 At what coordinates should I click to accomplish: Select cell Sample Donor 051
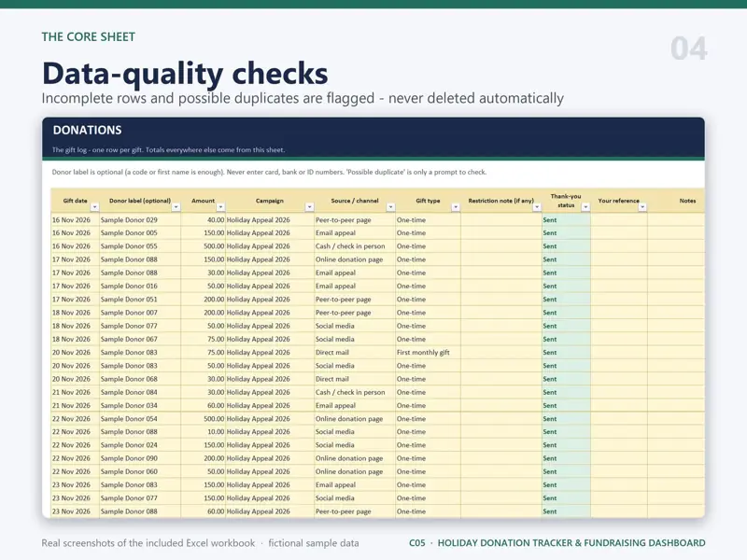pyautogui.click(x=140, y=300)
